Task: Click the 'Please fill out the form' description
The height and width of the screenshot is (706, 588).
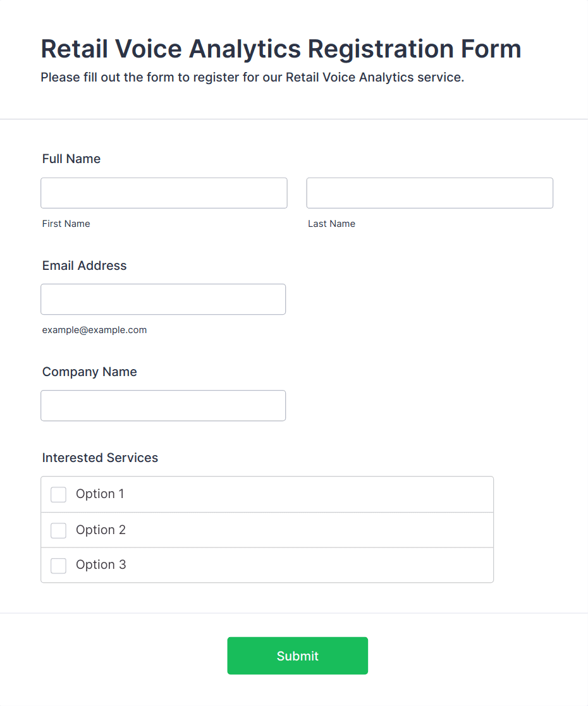Action: pos(252,78)
